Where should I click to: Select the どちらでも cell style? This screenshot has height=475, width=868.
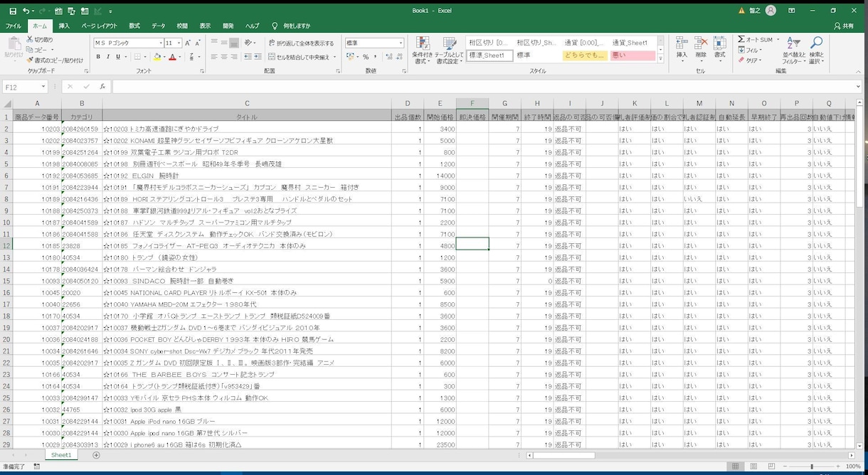tap(585, 55)
